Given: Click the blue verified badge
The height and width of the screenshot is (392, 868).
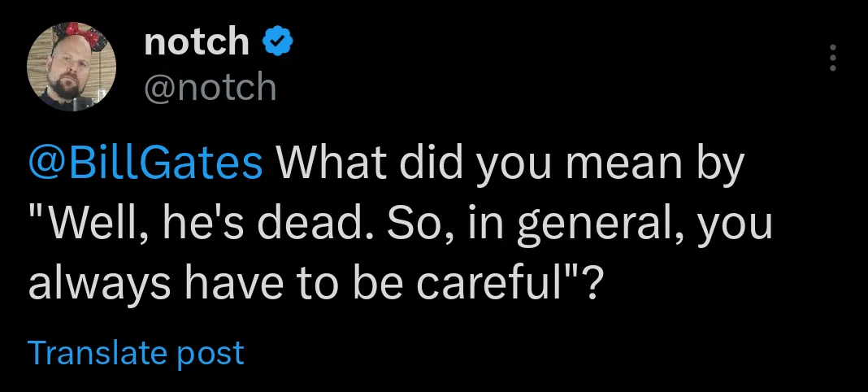Looking at the screenshot, I should click(x=277, y=41).
